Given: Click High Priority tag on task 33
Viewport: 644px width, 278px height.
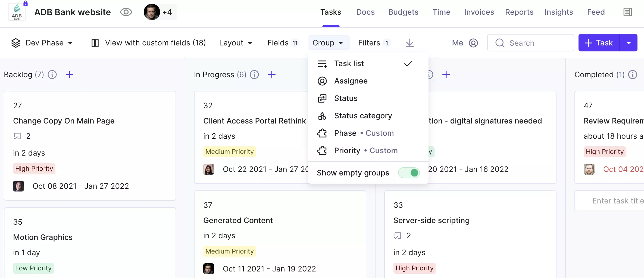Looking at the screenshot, I should pos(415,268).
